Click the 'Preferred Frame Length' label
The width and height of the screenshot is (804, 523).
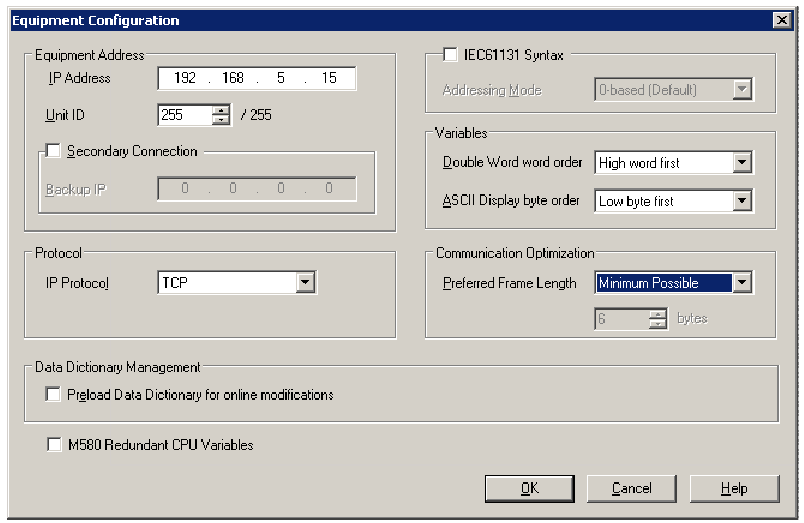(510, 283)
